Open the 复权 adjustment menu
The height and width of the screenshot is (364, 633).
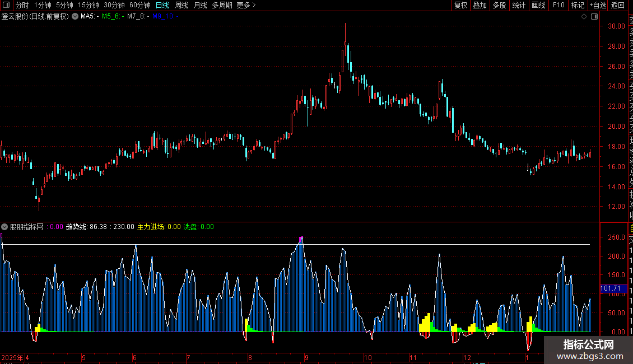(460, 5)
